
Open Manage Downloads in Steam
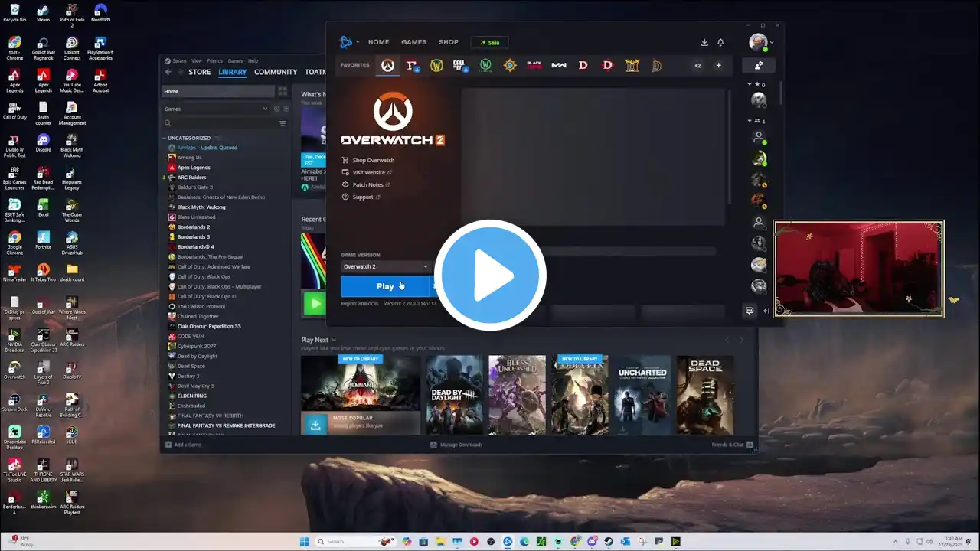point(456,445)
